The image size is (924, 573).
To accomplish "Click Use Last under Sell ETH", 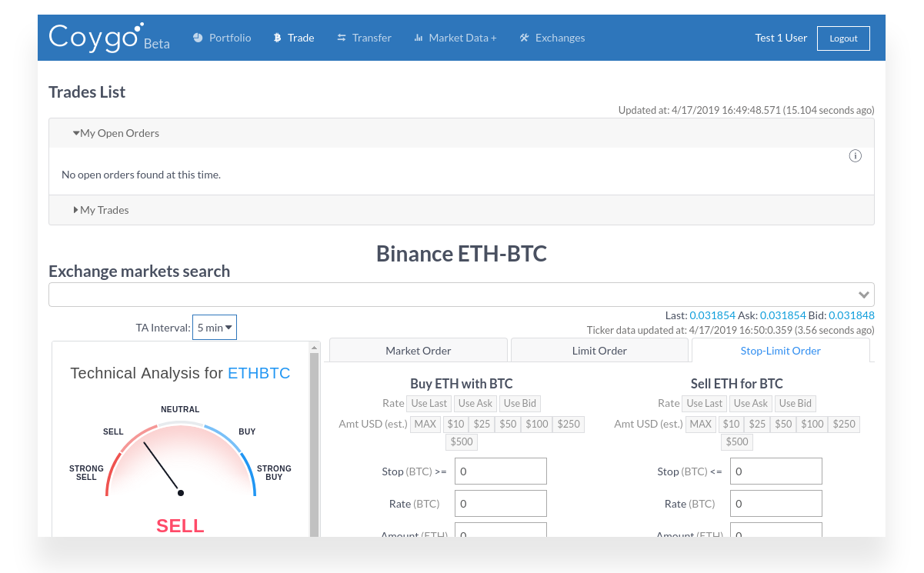I will (x=705, y=403).
